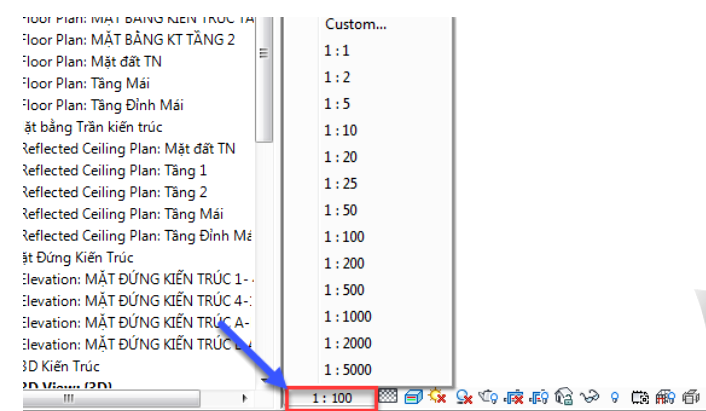Select scale 1 : 50 from the list
The image size is (706, 411).
[x=340, y=211]
